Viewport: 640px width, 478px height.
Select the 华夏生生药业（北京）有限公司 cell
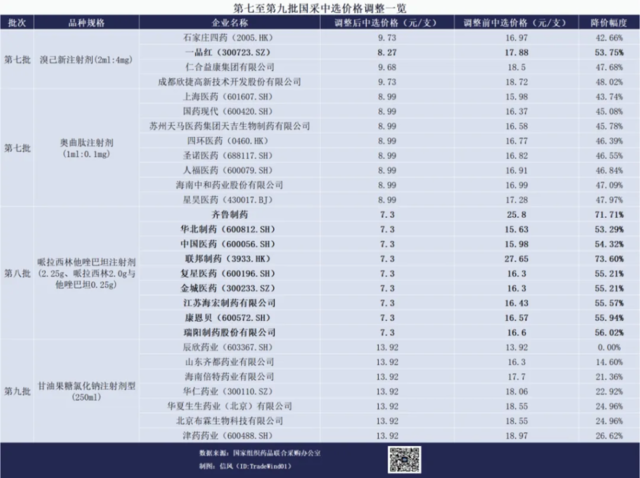pos(229,406)
